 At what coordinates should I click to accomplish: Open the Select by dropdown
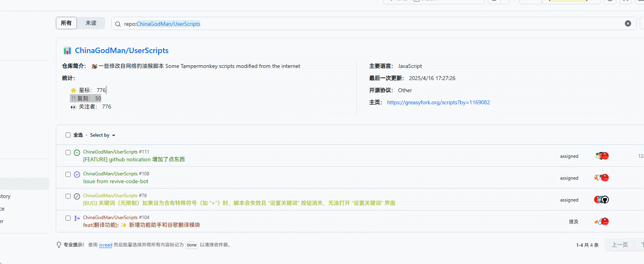tap(103, 135)
